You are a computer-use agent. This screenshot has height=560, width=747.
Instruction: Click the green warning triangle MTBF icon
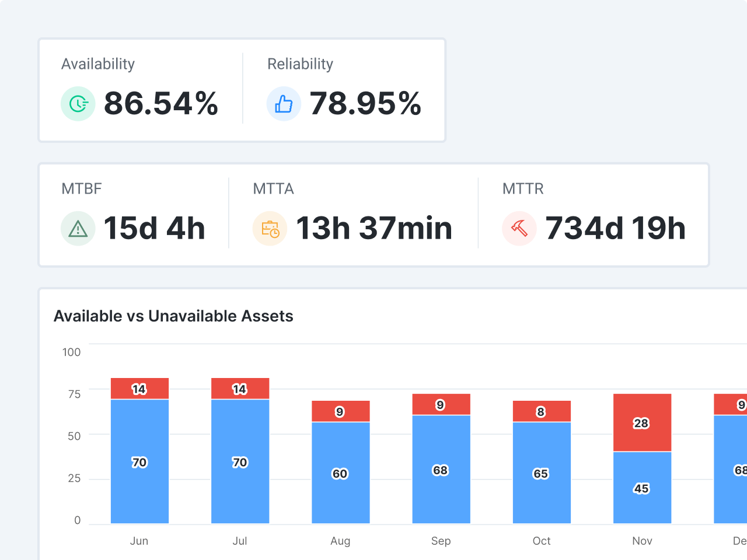78,228
